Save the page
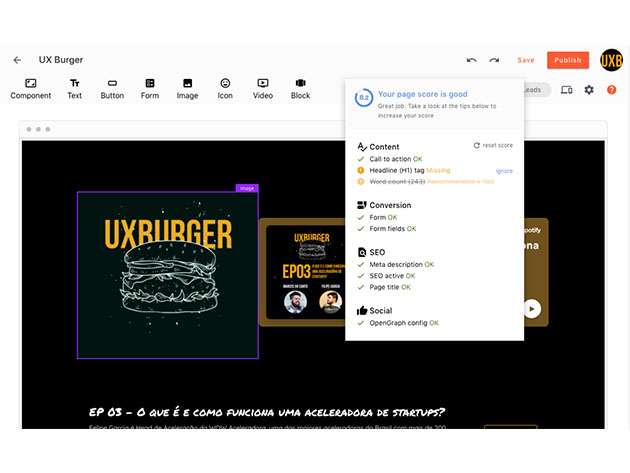 pyautogui.click(x=526, y=60)
